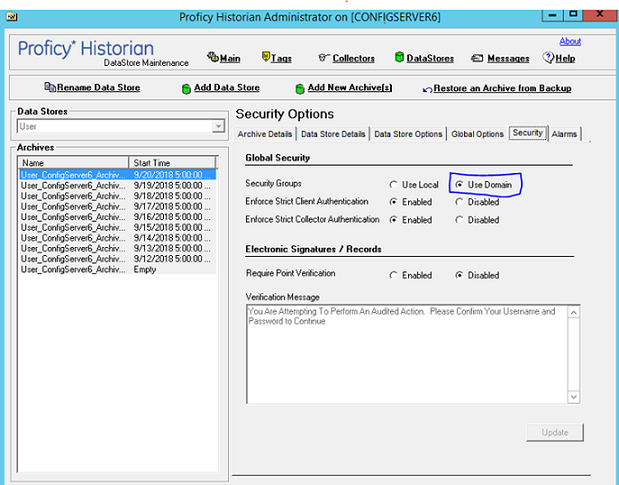Open the Messages link

(x=508, y=58)
